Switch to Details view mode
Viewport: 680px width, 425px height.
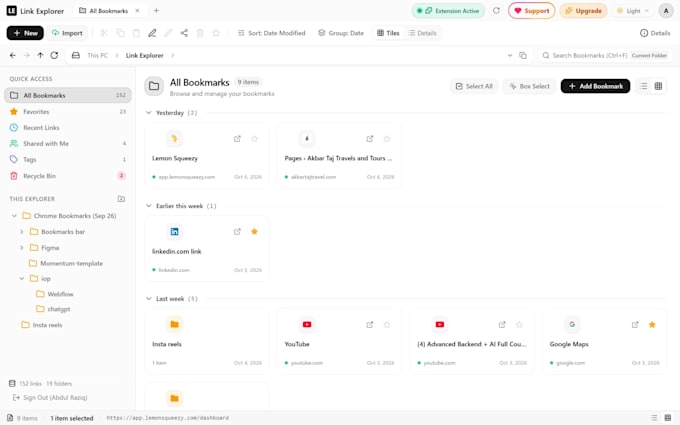tap(422, 33)
